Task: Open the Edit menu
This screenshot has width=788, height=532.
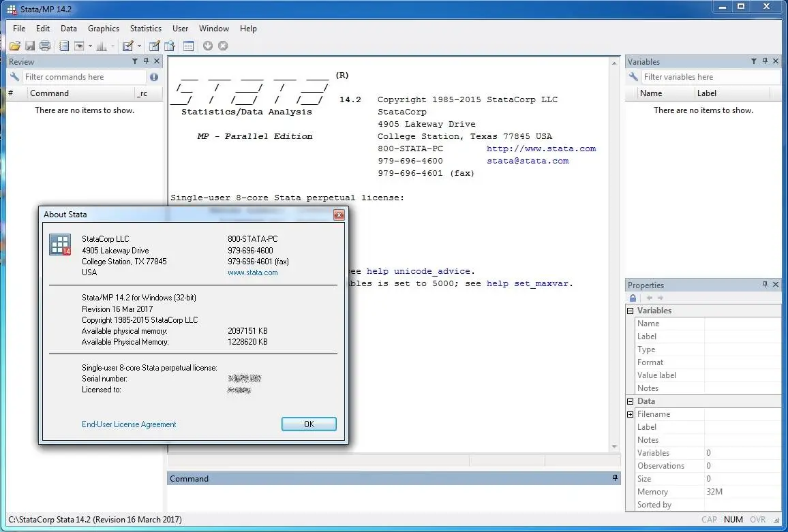Action: pos(43,29)
